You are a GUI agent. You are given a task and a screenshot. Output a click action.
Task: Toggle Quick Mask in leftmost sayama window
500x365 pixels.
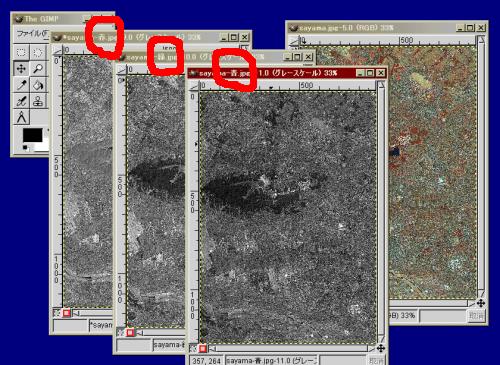tap(67, 313)
